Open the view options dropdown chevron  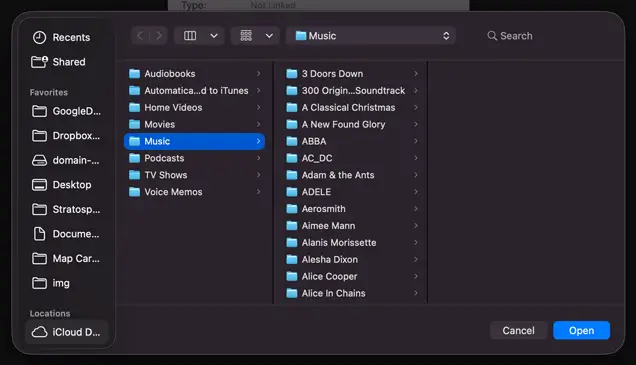(x=214, y=36)
